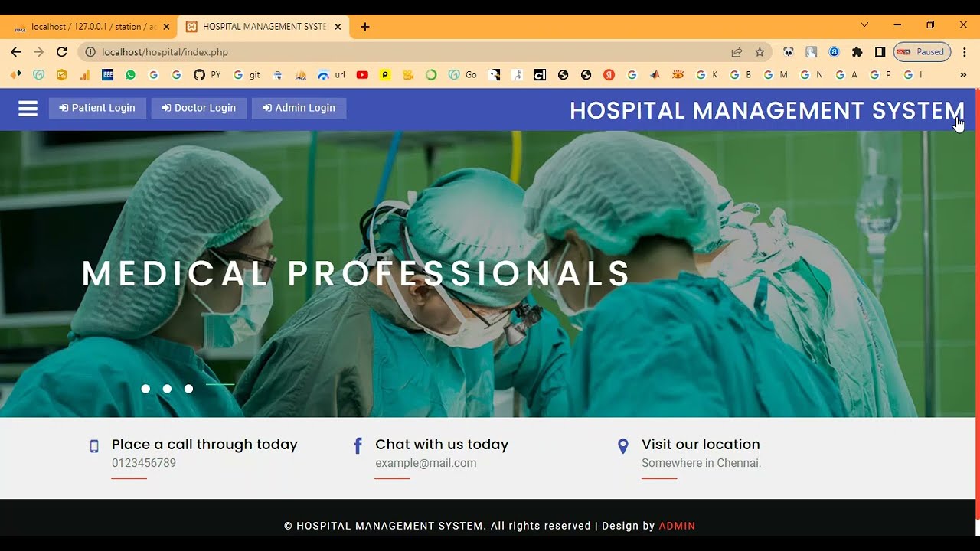Click the phone call icon

point(94,446)
